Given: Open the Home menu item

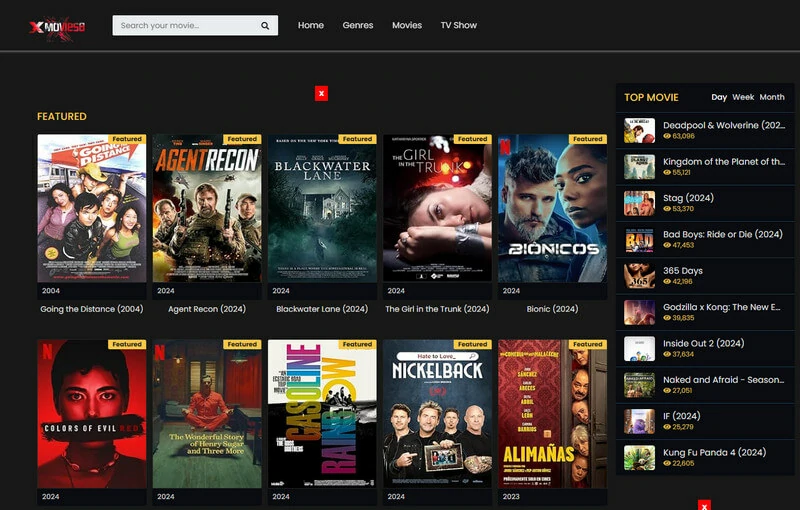Looking at the screenshot, I should [311, 25].
